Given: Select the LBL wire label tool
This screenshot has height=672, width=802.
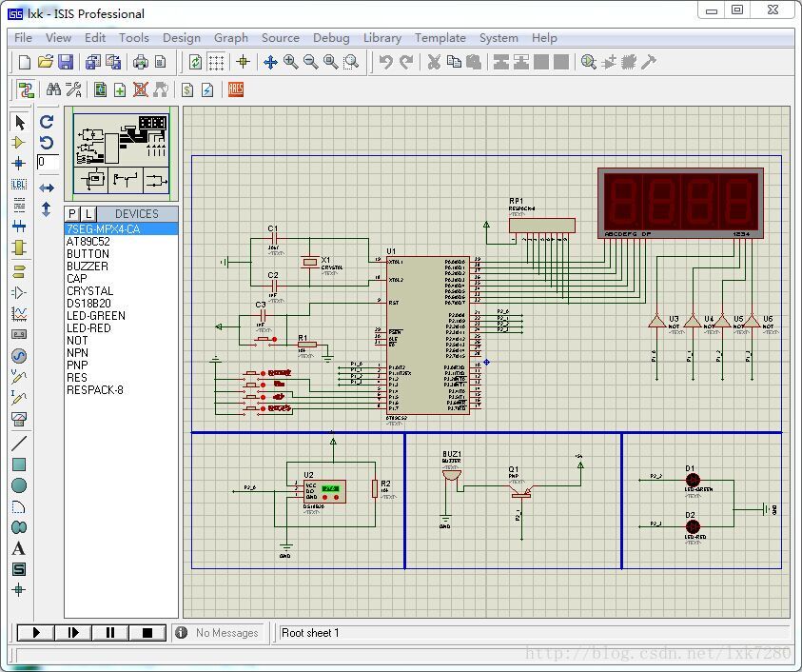Looking at the screenshot, I should 19,185.
